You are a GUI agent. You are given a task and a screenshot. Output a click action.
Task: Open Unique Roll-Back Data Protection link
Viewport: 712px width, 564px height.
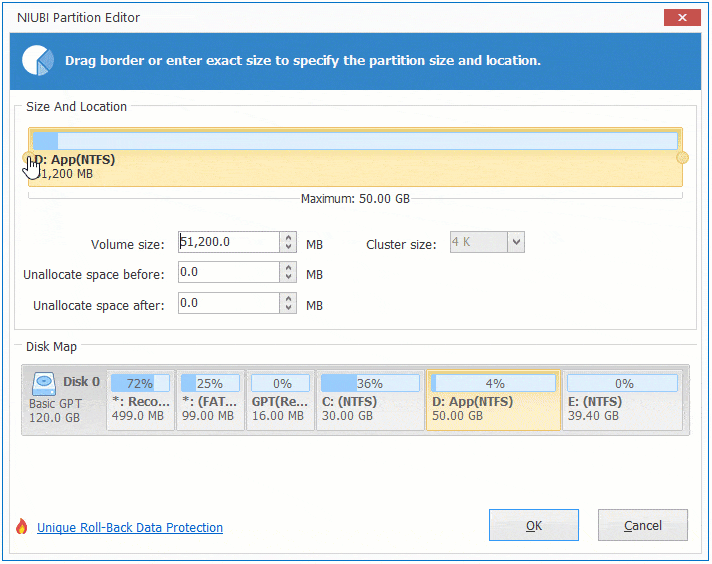(x=130, y=528)
